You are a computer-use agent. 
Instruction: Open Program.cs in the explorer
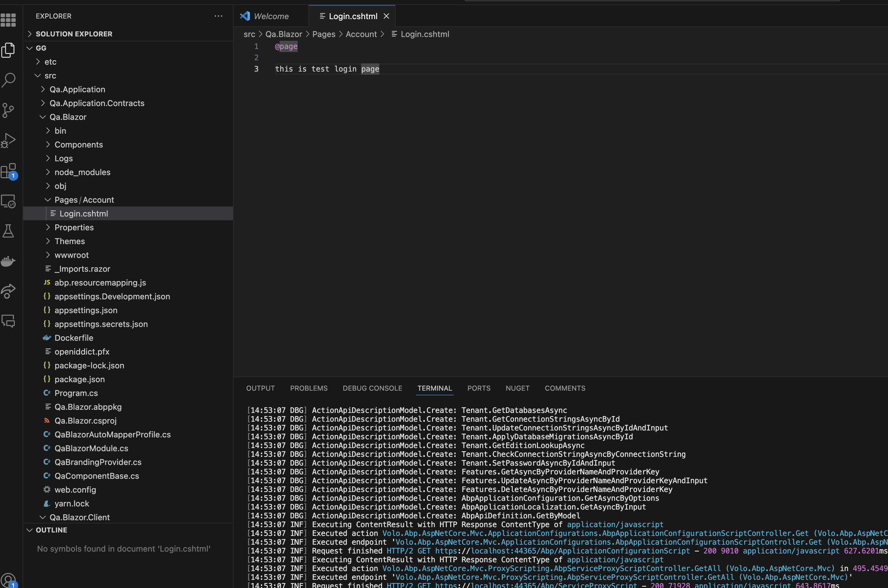pos(76,393)
